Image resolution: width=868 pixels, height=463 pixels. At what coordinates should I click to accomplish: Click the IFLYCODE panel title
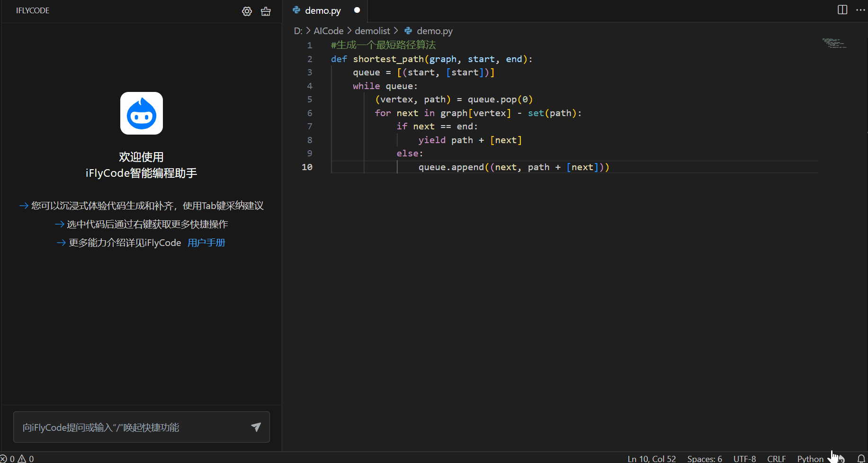(33, 10)
